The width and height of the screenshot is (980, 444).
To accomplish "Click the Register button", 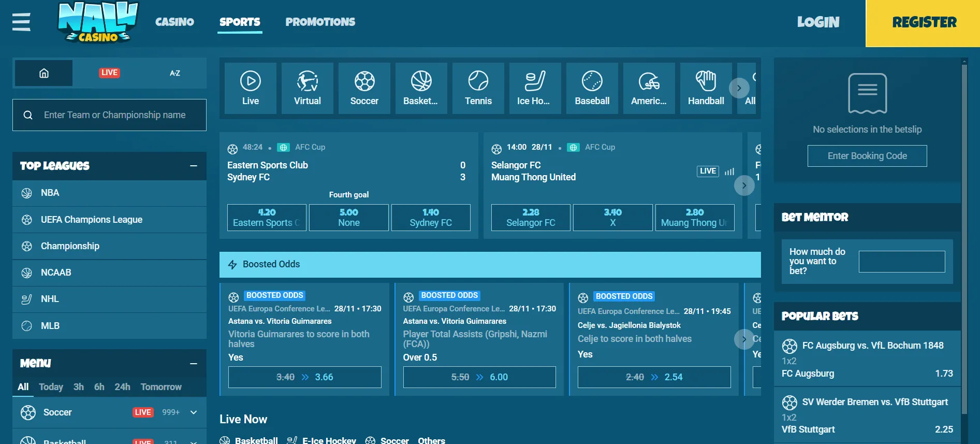I will click(924, 23).
